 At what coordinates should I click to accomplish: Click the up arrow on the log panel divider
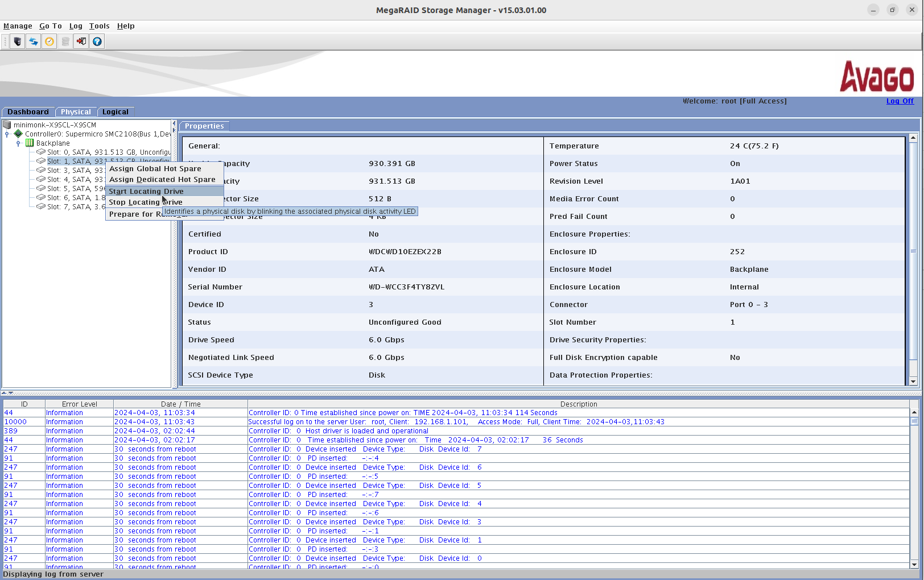point(4,393)
